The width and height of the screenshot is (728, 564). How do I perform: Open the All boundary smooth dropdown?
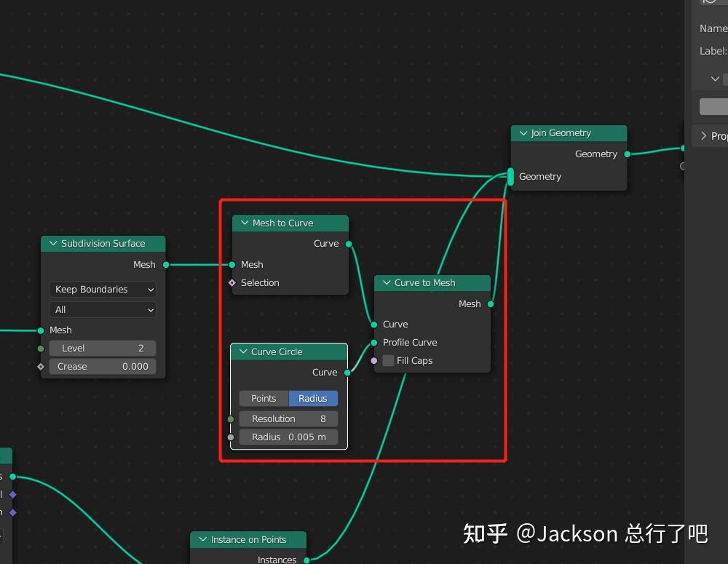pyautogui.click(x=103, y=310)
